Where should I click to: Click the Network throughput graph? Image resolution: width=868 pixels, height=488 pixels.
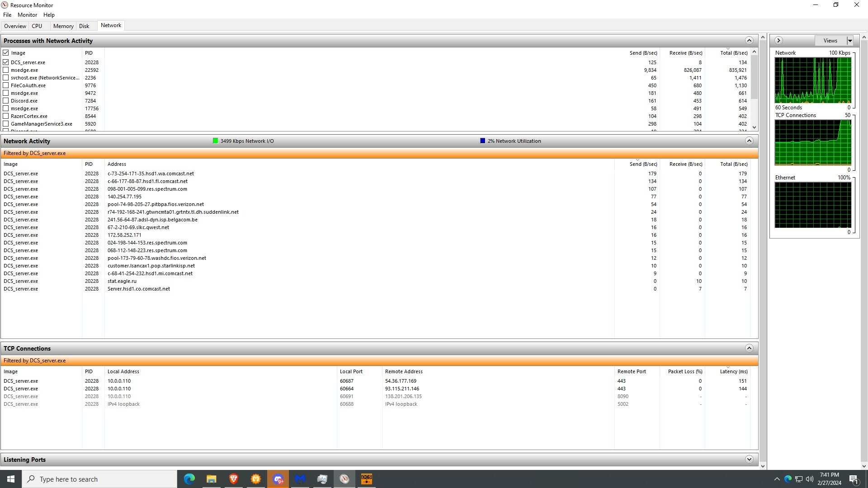[813, 80]
